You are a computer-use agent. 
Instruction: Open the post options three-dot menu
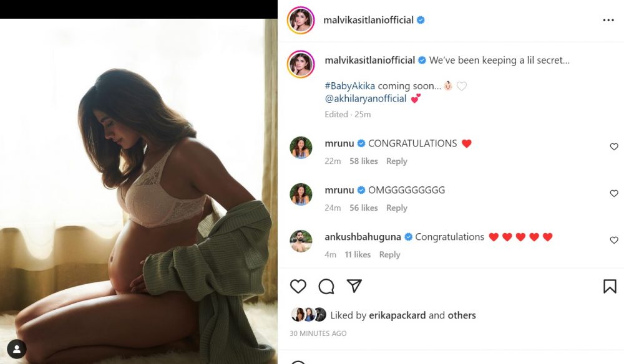(608, 19)
